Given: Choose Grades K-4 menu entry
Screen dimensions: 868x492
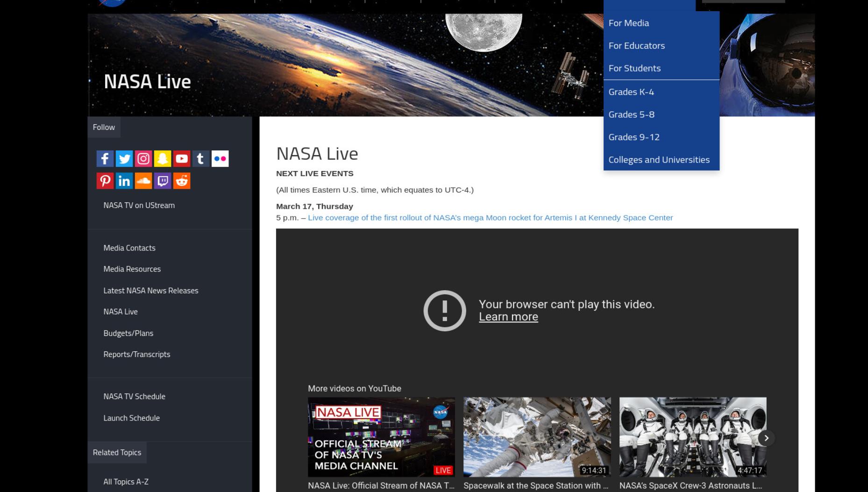Looking at the screenshot, I should (661, 92).
